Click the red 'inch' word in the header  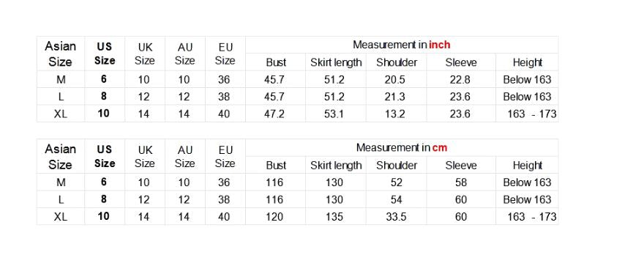[440, 45]
